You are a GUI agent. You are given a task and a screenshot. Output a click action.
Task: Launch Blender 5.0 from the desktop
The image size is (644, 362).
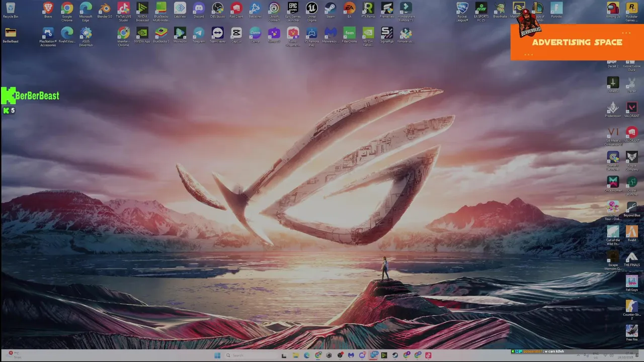tap(105, 10)
